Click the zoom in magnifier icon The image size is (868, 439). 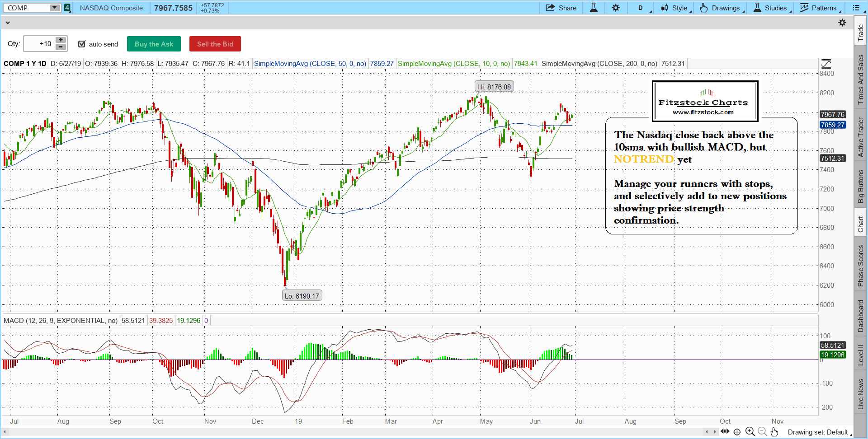[750, 432]
